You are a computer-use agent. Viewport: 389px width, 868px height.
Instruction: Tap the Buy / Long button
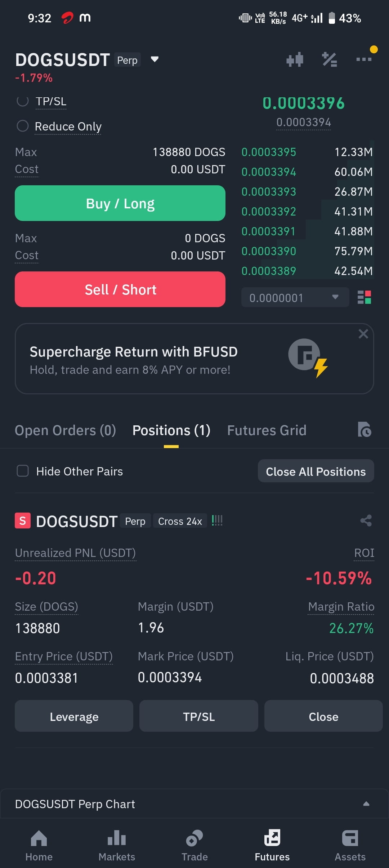(x=120, y=203)
